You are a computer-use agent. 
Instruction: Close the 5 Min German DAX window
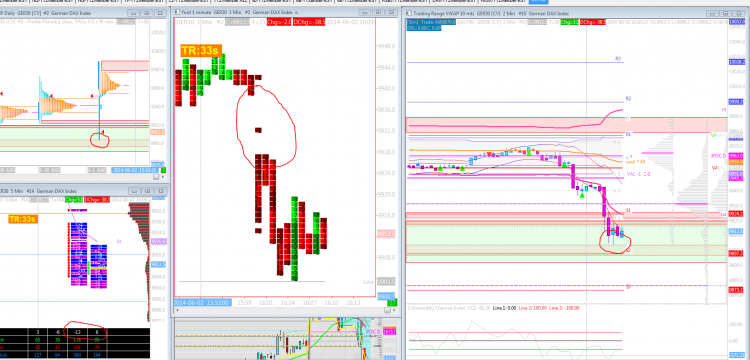(160, 191)
